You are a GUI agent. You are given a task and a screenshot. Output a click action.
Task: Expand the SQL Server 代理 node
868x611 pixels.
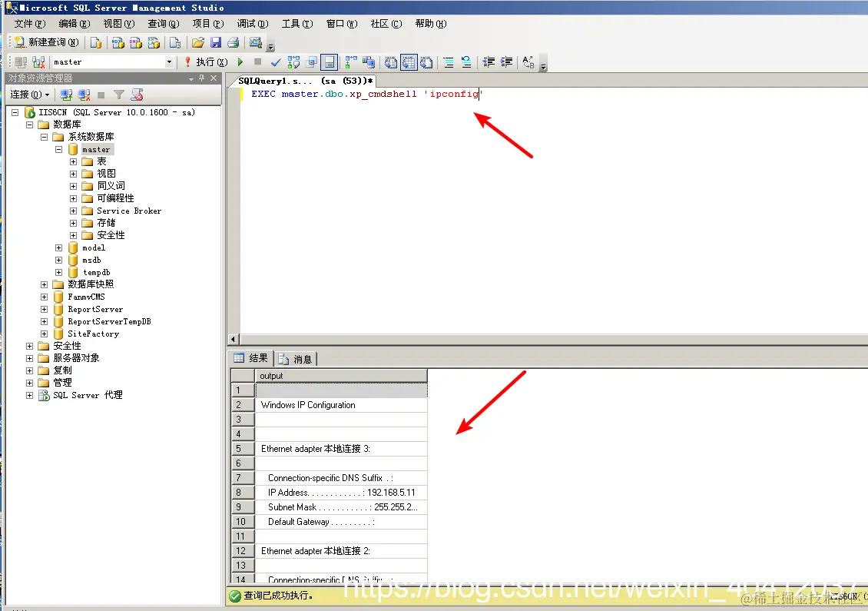click(30, 395)
